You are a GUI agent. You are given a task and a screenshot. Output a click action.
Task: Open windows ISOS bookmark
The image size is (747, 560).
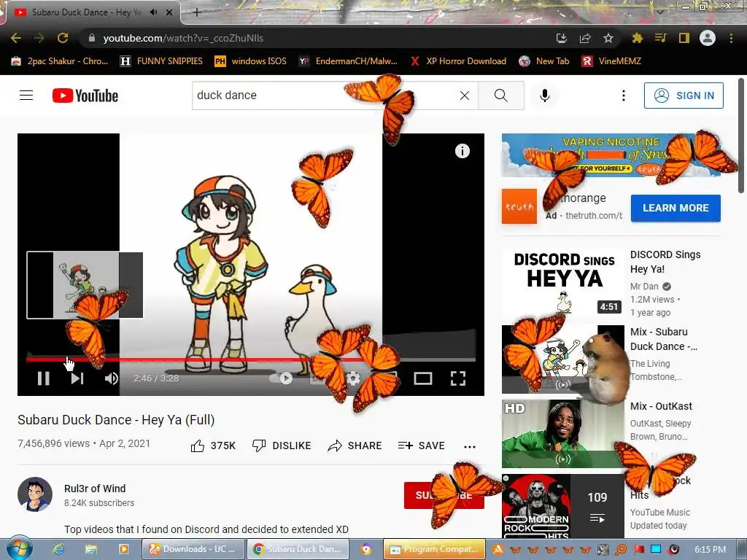click(251, 61)
